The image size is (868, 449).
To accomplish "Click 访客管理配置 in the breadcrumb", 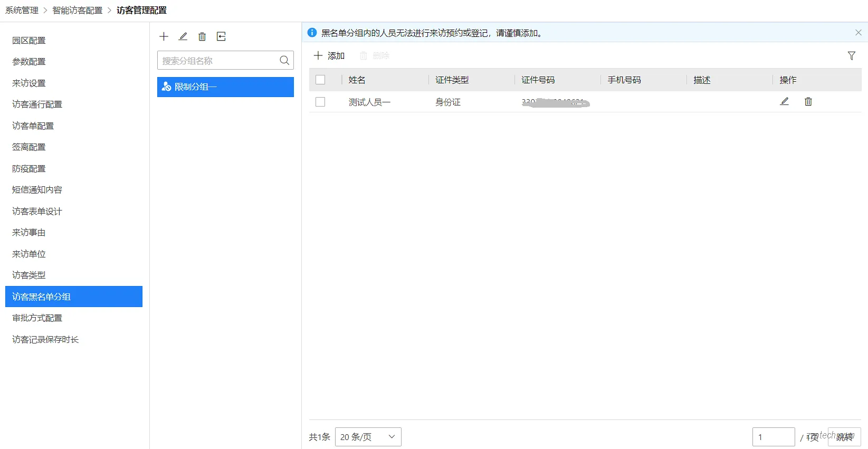I will (x=141, y=11).
